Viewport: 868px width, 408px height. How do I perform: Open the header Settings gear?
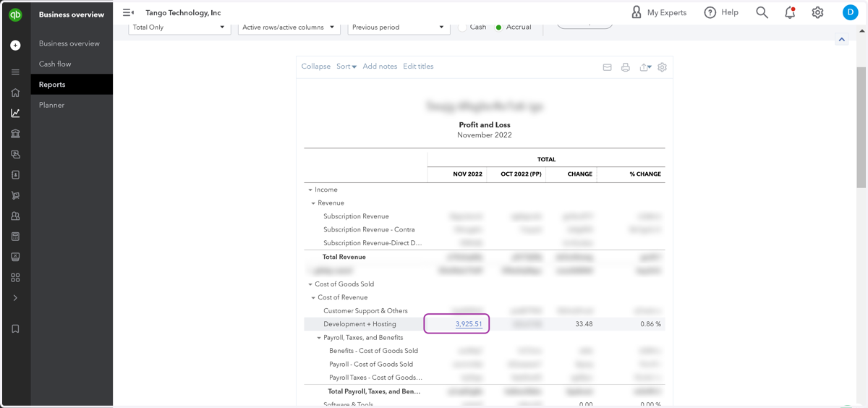pos(817,12)
